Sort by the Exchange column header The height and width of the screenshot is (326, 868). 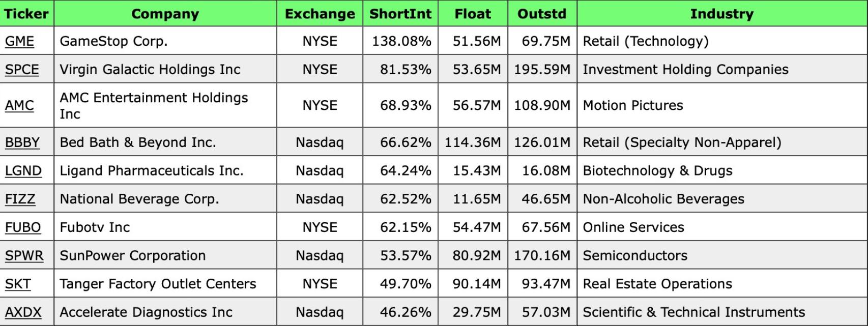[320, 14]
